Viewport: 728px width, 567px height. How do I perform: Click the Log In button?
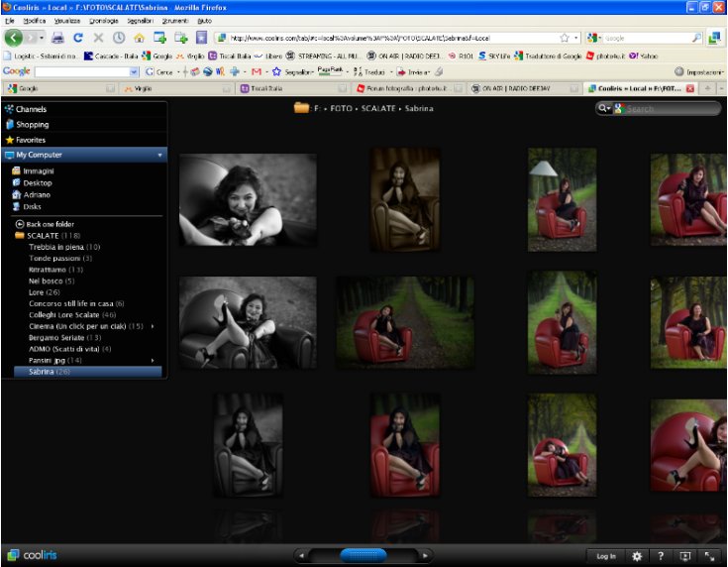tap(606, 556)
